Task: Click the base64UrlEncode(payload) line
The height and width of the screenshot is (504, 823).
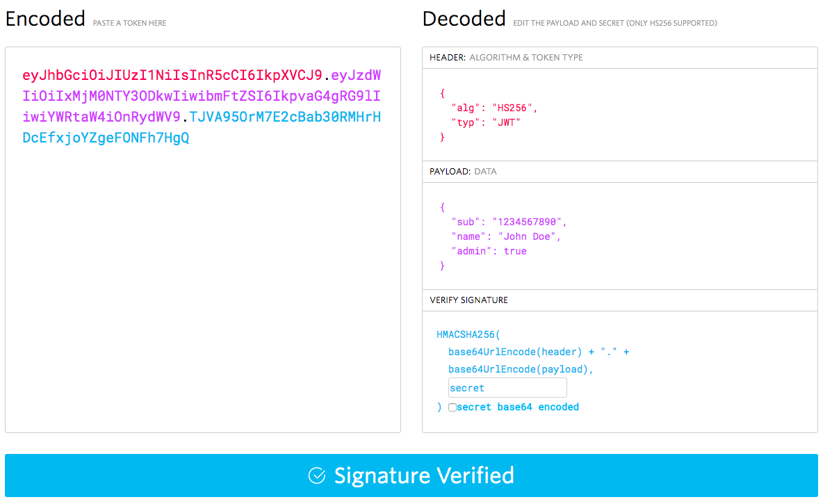Action: point(521,369)
